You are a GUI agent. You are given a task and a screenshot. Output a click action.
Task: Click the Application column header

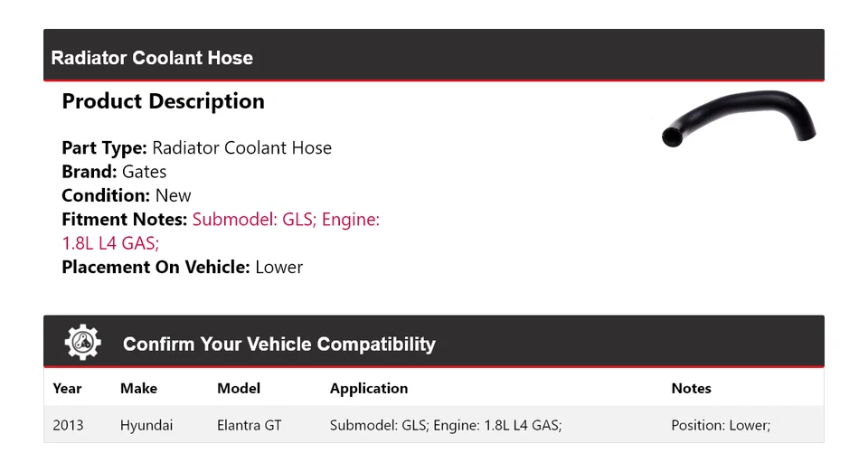pos(369,388)
